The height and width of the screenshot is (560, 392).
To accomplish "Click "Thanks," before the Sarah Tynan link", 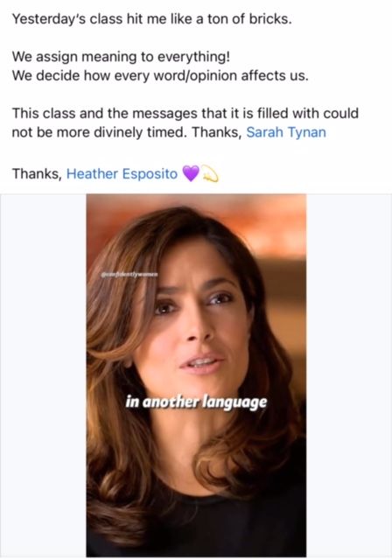I will pyautogui.click(x=217, y=132).
